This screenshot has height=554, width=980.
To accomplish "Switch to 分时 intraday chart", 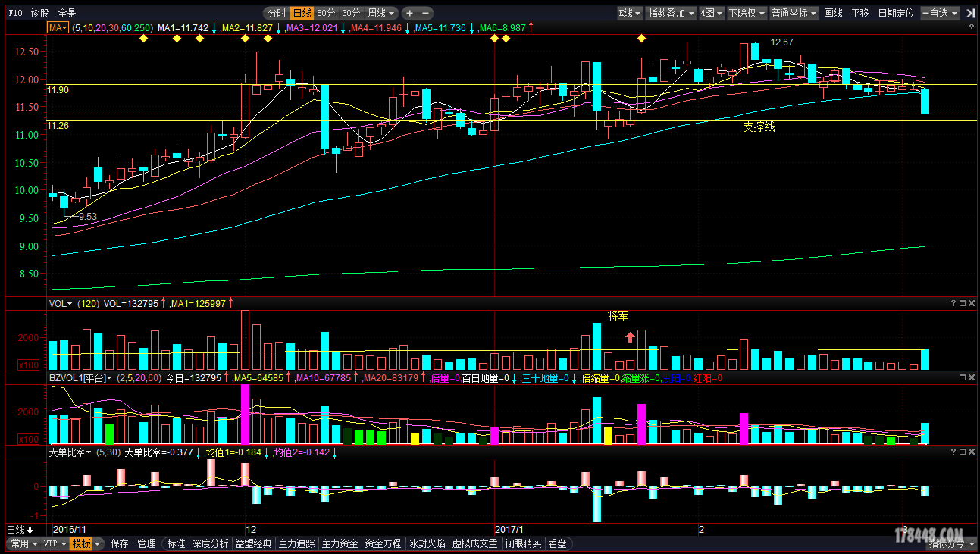I will 277,13.
